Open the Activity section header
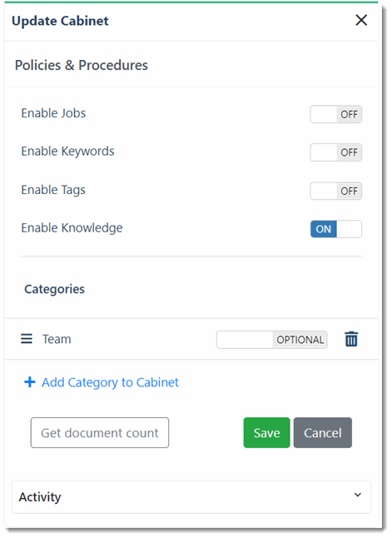392x538 pixels. click(x=191, y=497)
